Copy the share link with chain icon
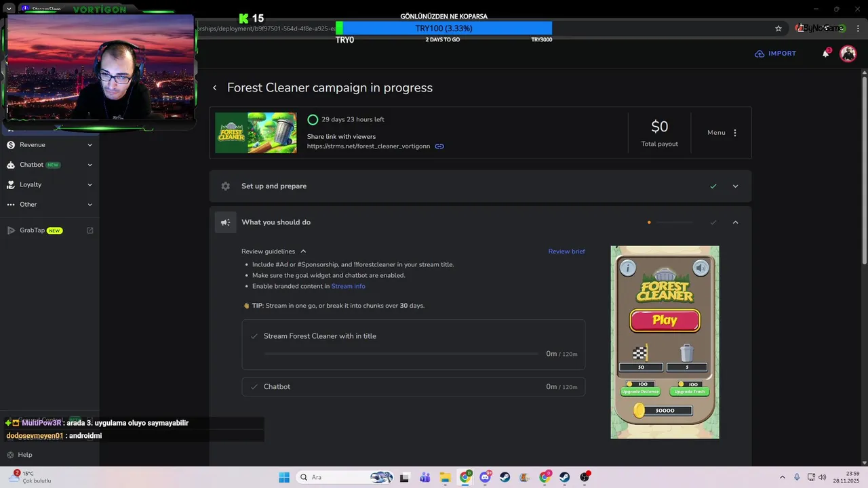Viewport: 868px width, 488px height. [x=439, y=146]
